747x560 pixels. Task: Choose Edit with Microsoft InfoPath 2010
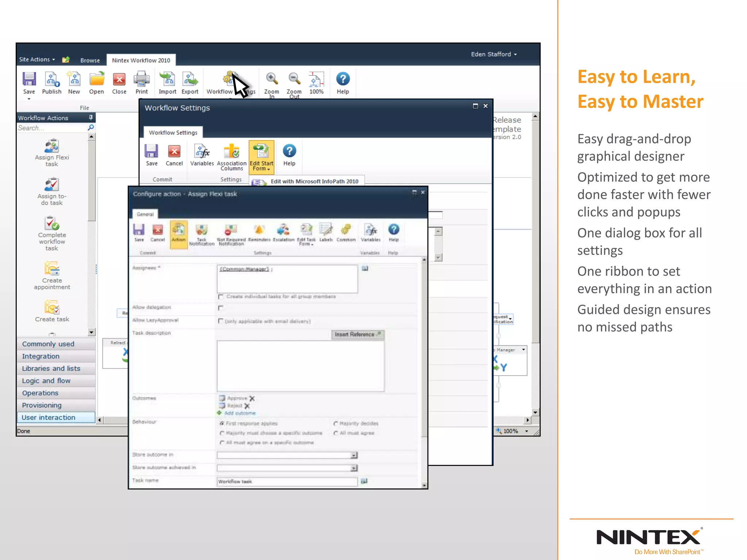307,181
